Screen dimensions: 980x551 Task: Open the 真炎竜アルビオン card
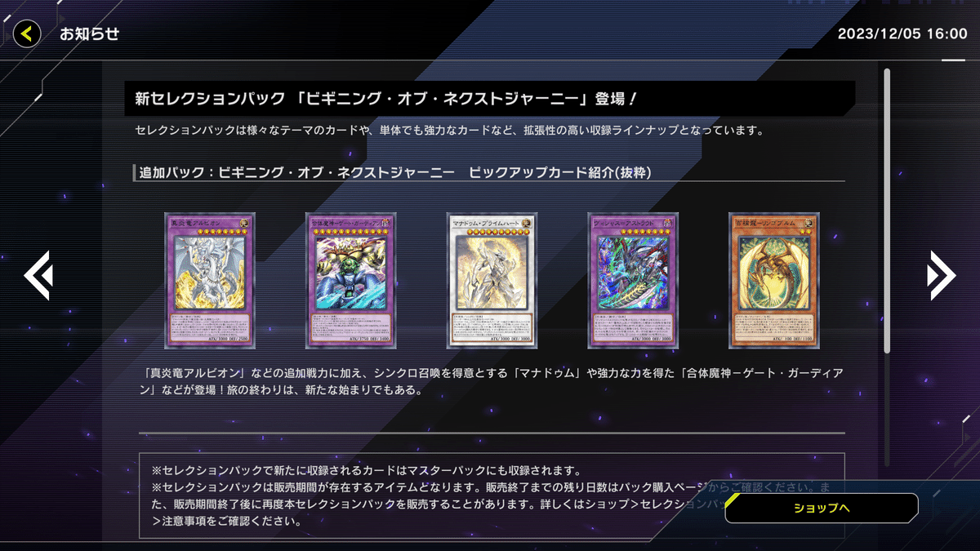point(209,280)
